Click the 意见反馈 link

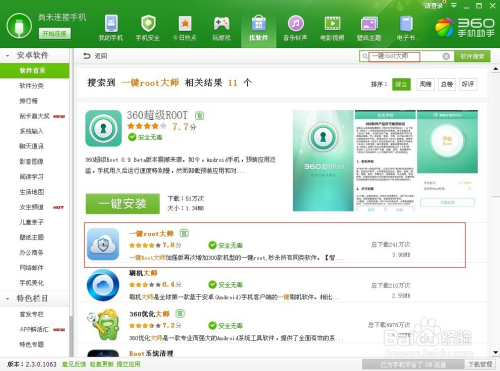[74, 364]
